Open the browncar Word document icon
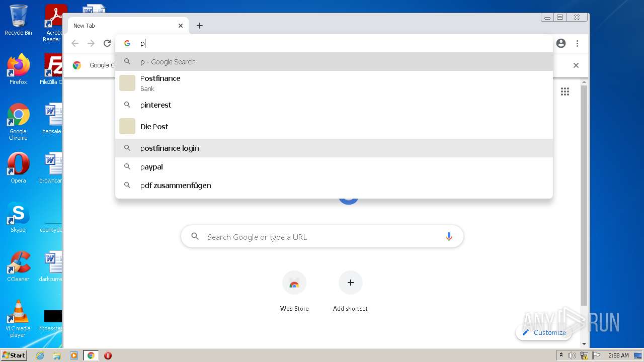This screenshot has width=644, height=362. pos(51,168)
